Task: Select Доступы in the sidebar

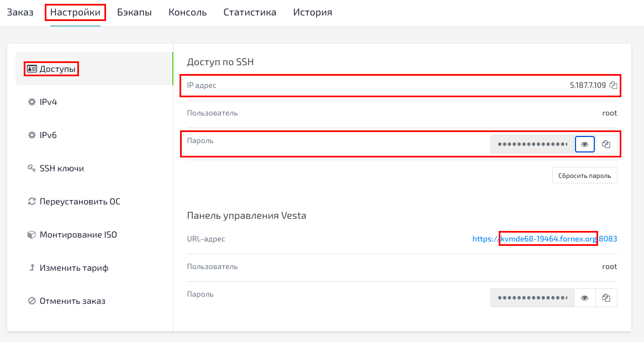Action: coord(94,69)
